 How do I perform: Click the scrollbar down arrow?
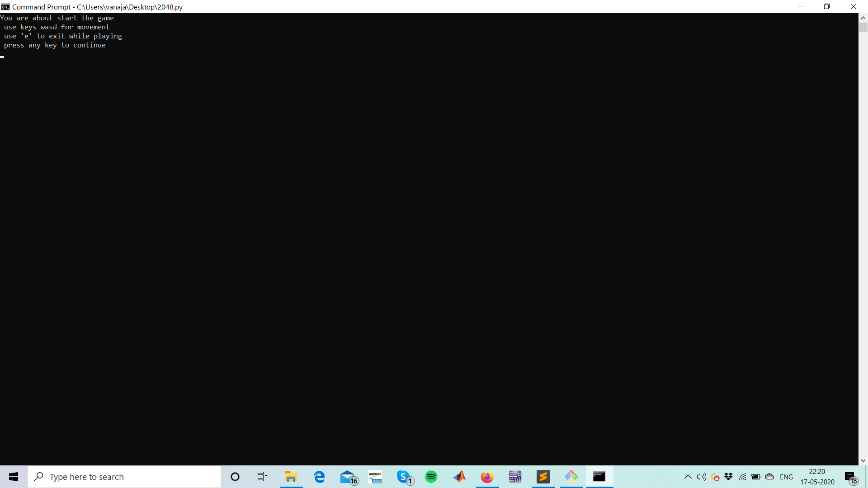863,460
